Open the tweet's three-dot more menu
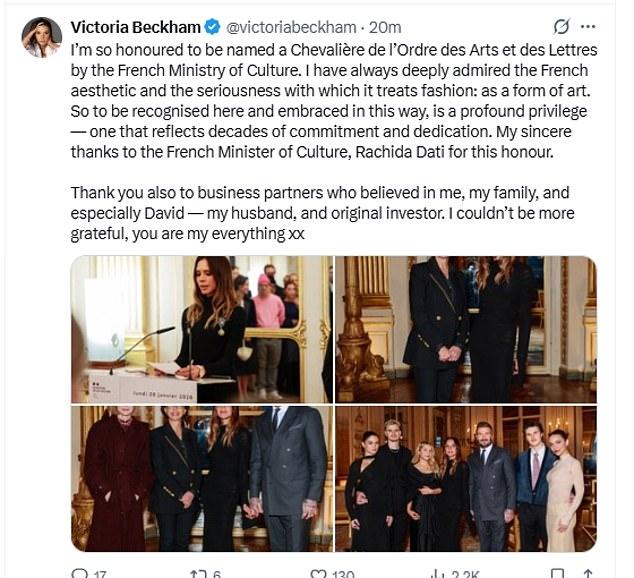 [x=588, y=26]
